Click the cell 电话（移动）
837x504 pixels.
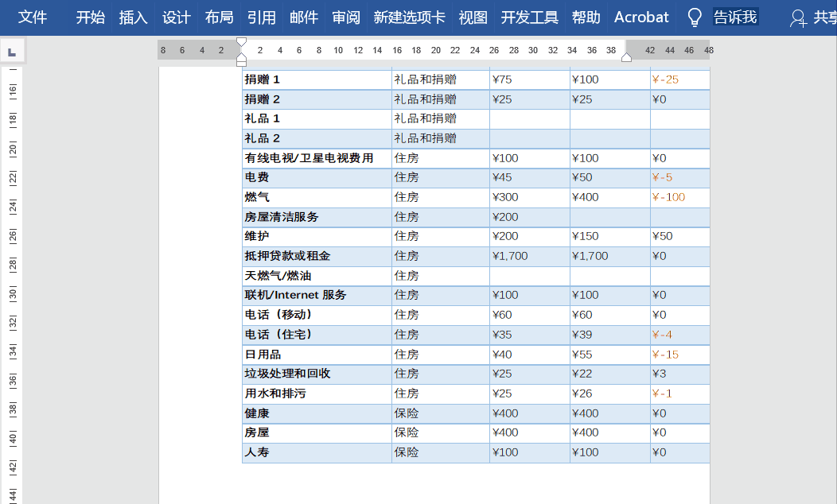[x=317, y=316]
